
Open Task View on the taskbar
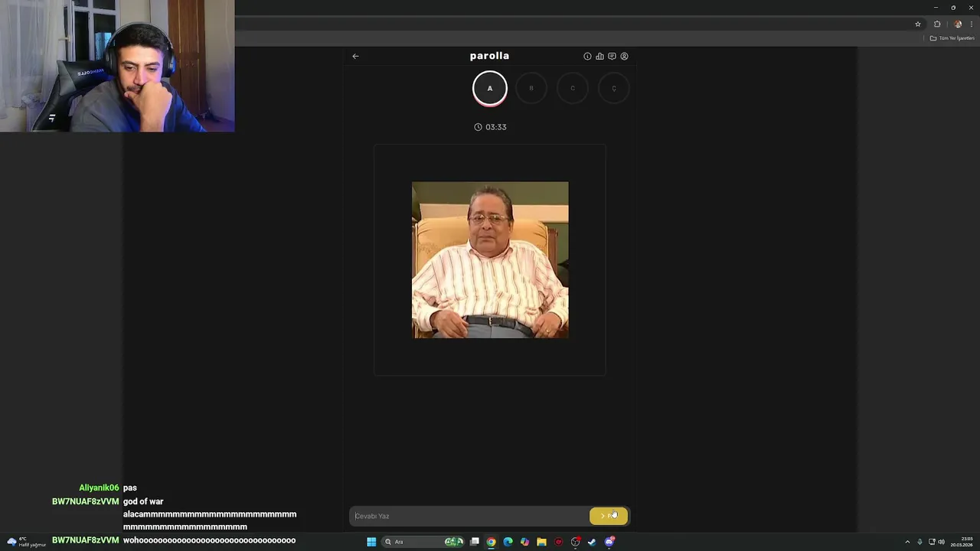pos(475,542)
